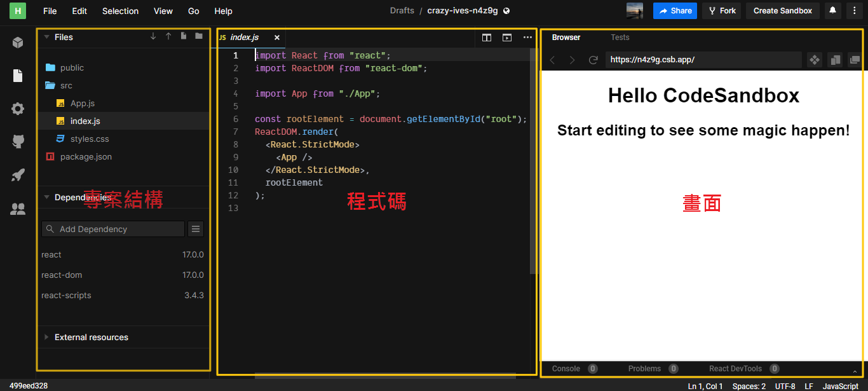
Task: Open the React DevTools panel
Action: click(x=735, y=369)
